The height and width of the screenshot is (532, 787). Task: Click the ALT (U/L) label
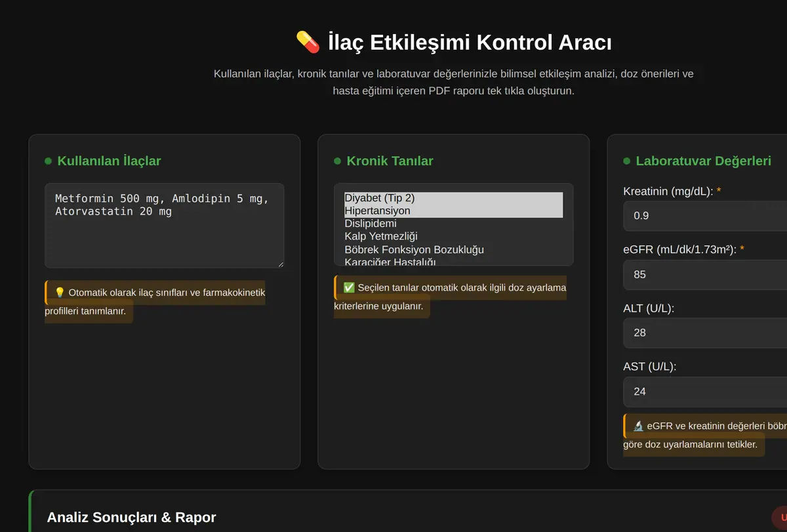649,308
